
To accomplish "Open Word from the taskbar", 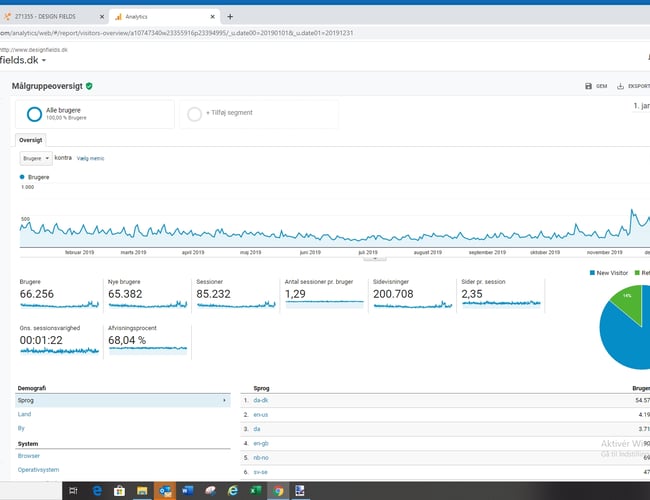I will 188,490.
